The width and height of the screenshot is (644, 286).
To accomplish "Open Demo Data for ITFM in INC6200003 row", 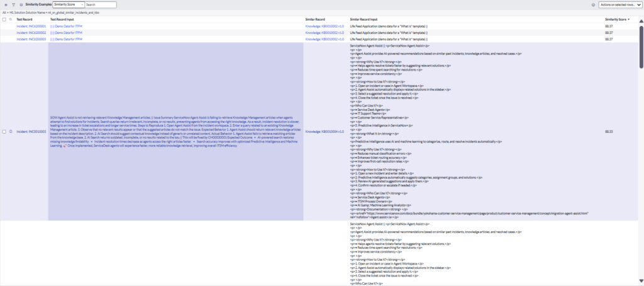I will [x=66, y=39].
